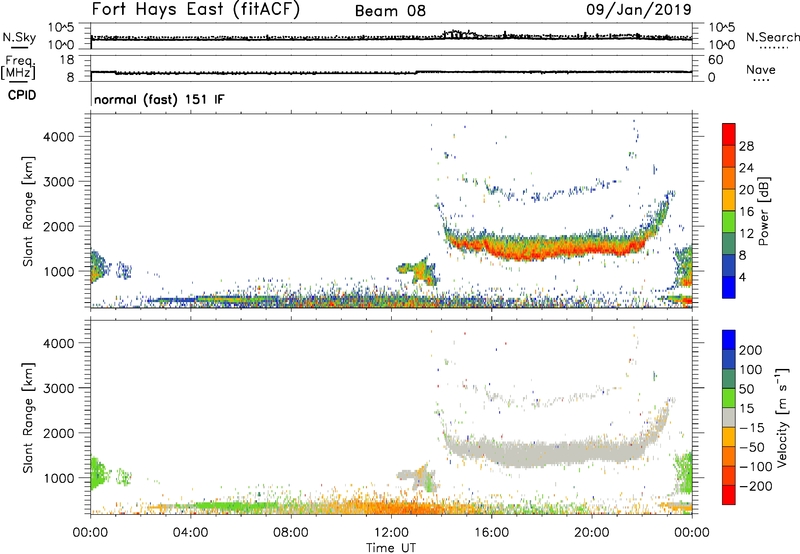Click the "2000" range tick in velocity panel

pyautogui.click(x=58, y=433)
